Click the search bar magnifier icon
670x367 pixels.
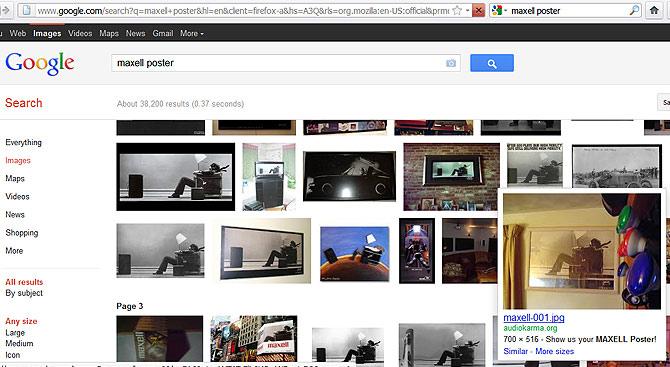point(635,10)
